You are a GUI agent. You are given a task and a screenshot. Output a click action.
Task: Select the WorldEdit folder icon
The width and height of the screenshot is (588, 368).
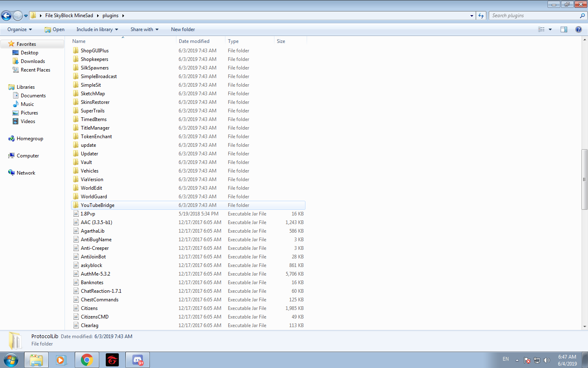click(76, 188)
